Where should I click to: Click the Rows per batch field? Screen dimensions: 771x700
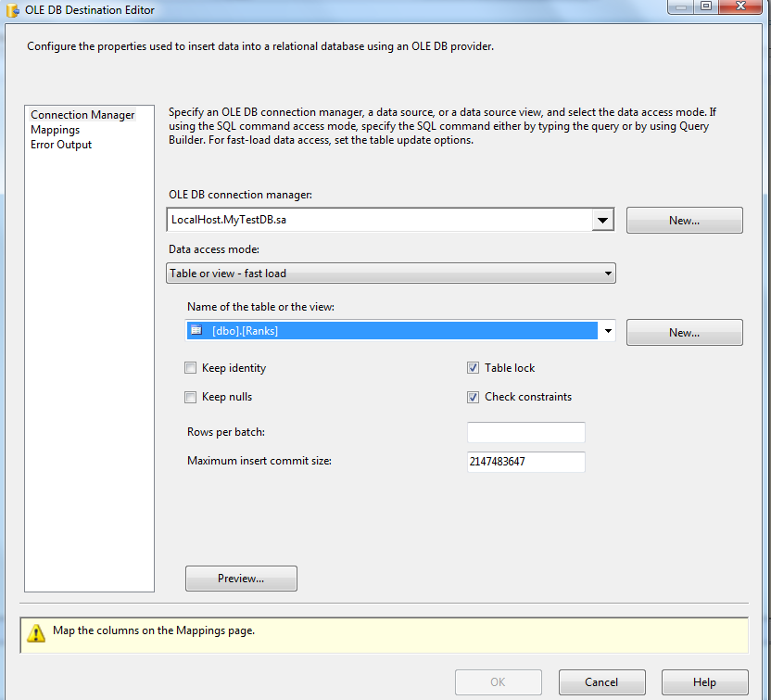click(526, 432)
